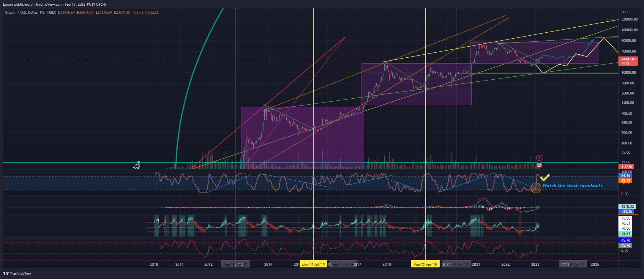The width and height of the screenshot is (644, 279).
Task: Click the 29.00 price axis level
Action: (x=626, y=163)
